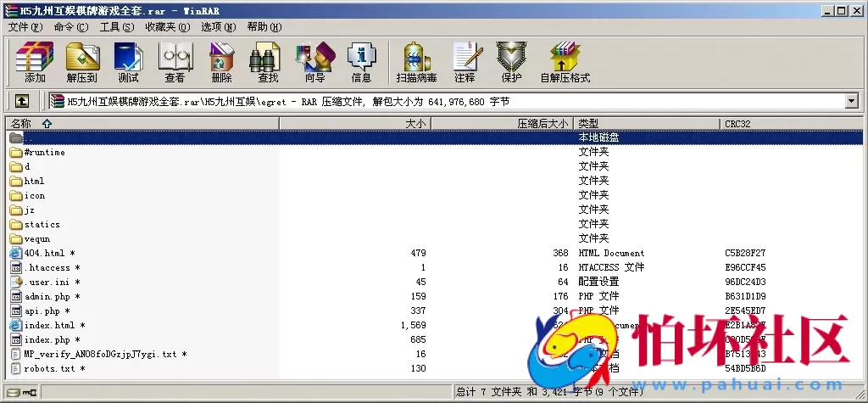Click the key icon in status bar

coord(30,393)
